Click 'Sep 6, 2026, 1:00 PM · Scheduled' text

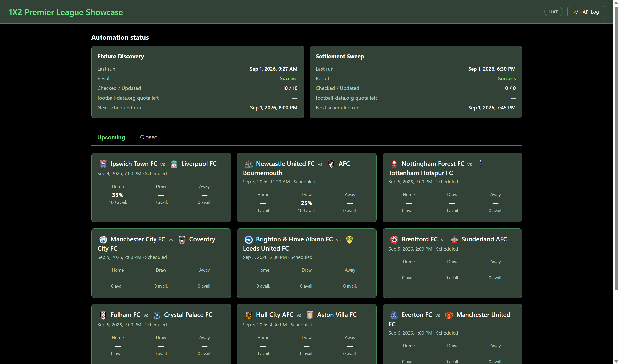[x=423, y=333]
